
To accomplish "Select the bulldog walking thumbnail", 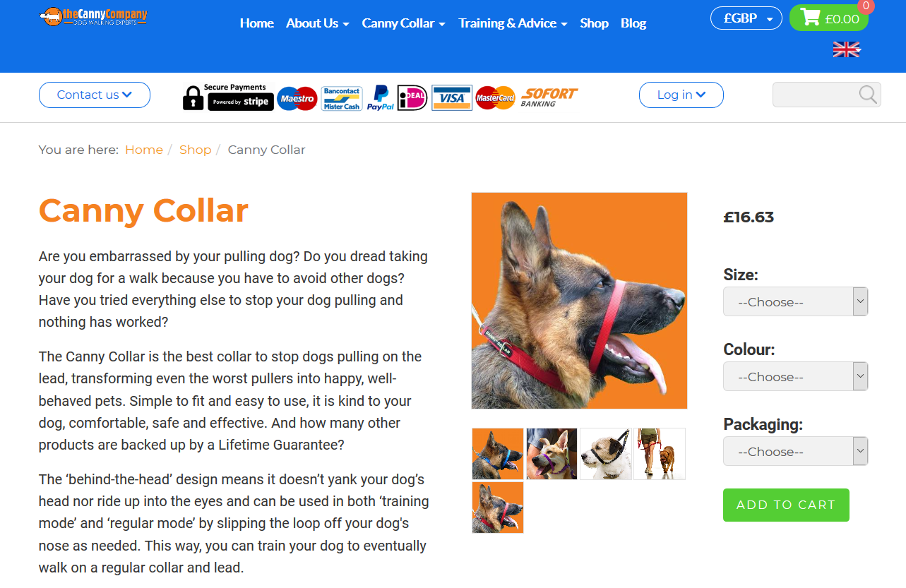I will tap(660, 454).
